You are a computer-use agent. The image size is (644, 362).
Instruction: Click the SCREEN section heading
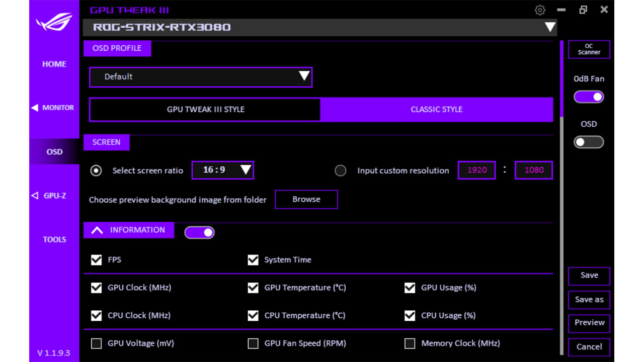click(x=106, y=142)
